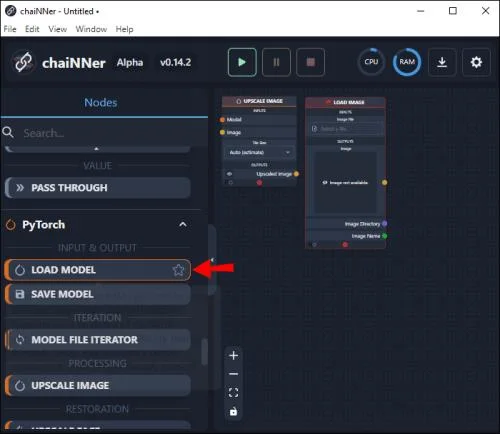Open the Window menu
The image size is (500, 434).
coord(91,29)
